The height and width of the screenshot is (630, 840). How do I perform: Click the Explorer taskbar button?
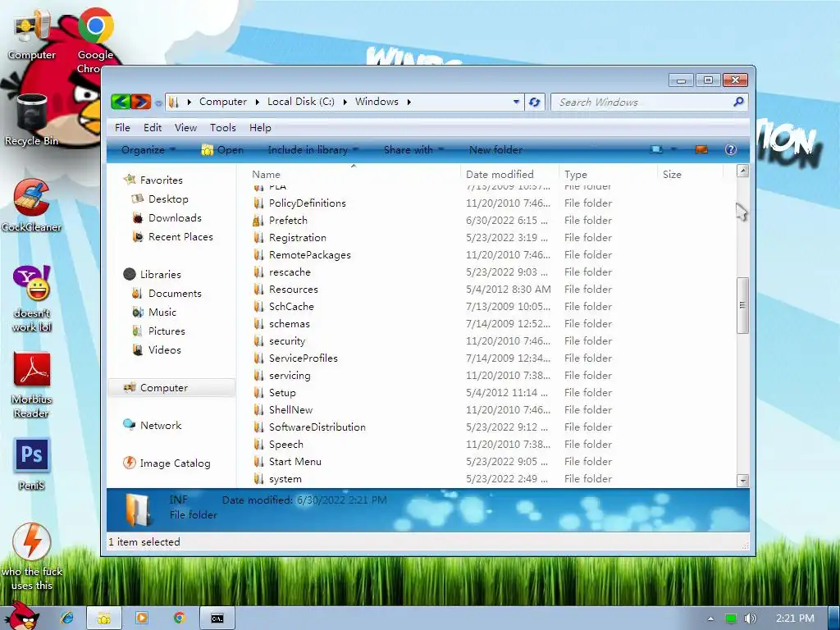coord(104,619)
